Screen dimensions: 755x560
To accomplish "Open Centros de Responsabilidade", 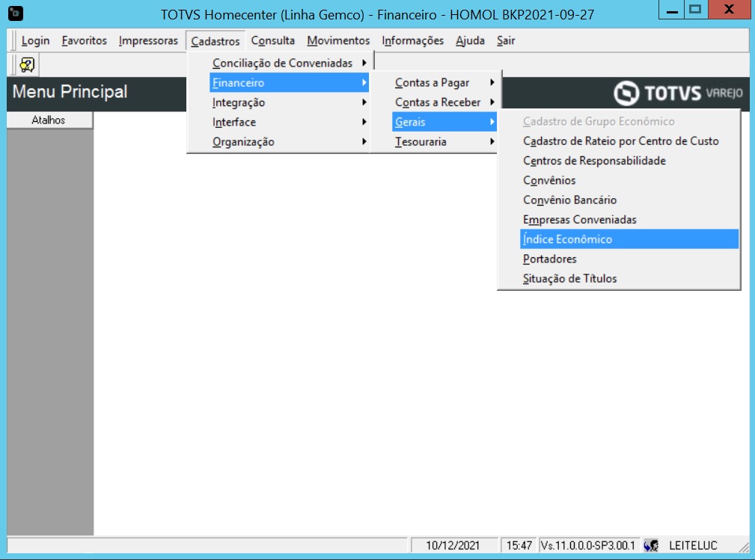I will [x=629, y=161].
